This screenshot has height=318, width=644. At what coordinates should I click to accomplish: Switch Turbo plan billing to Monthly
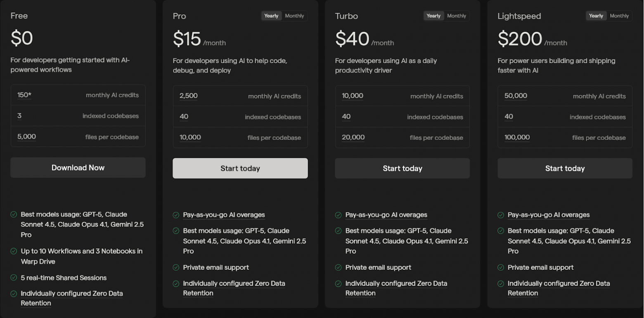pyautogui.click(x=457, y=16)
